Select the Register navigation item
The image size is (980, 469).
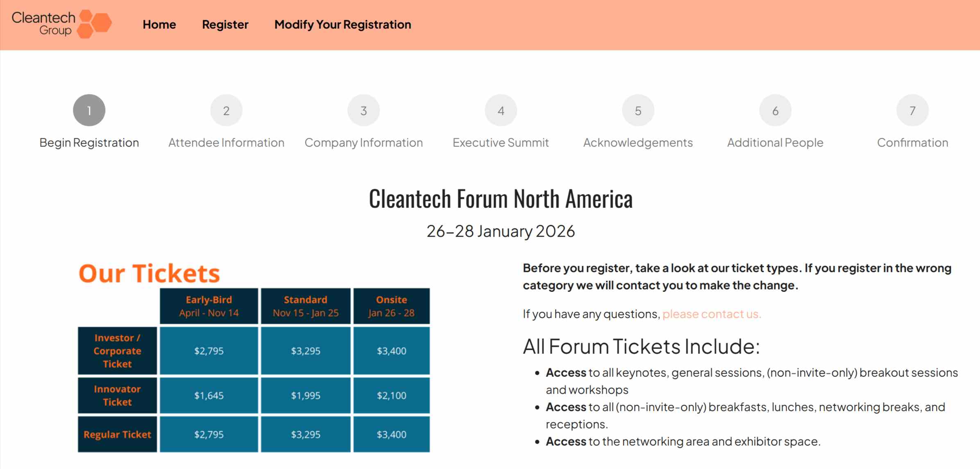coord(225,25)
